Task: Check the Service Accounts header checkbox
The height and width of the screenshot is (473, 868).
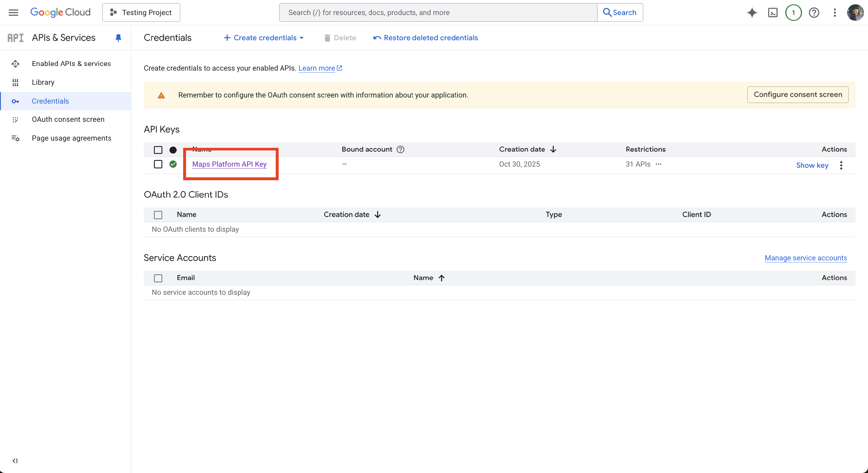Action: tap(158, 278)
